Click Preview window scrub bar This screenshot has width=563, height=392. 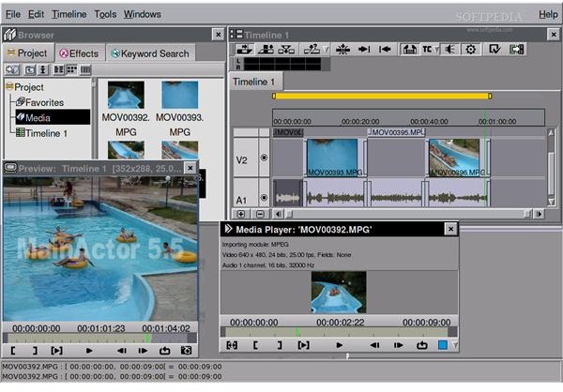99,339
